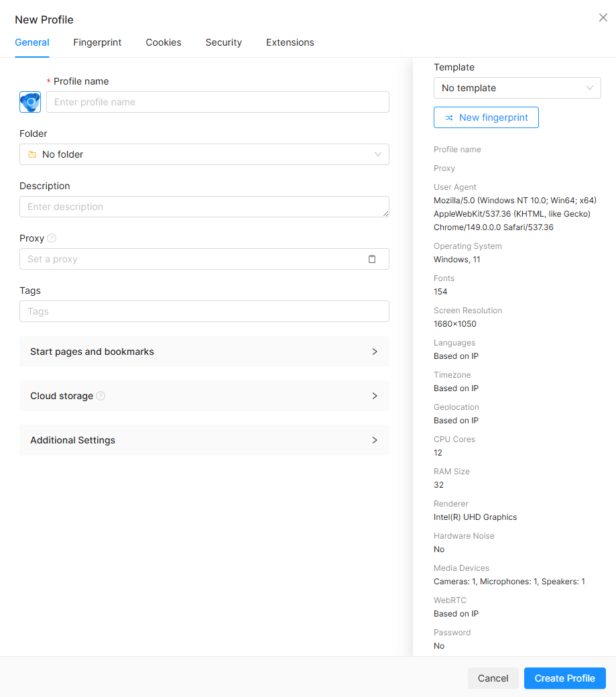Stay on the General tab
Screen dimensions: 616x697
32,42
